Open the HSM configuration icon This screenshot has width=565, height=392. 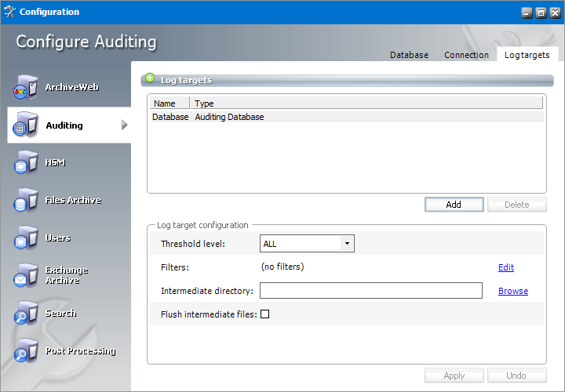tap(25, 163)
